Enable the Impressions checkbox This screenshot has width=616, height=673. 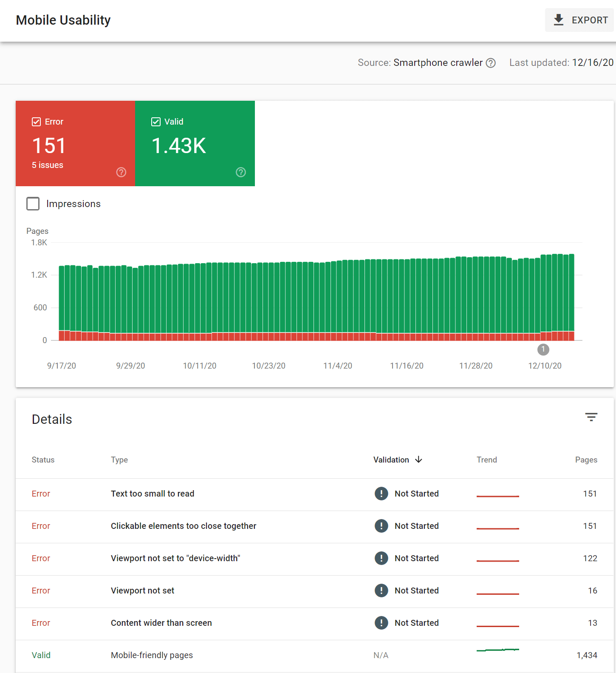tap(33, 204)
